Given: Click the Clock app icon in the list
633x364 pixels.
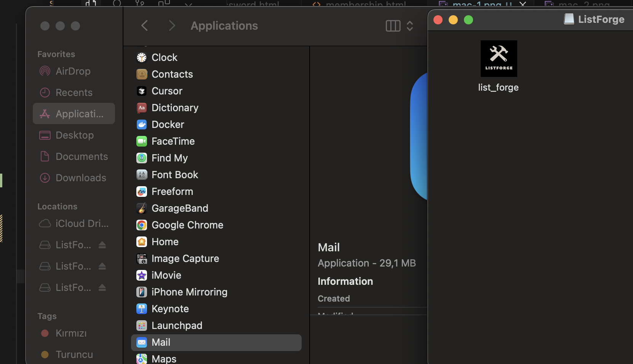Looking at the screenshot, I should (142, 57).
